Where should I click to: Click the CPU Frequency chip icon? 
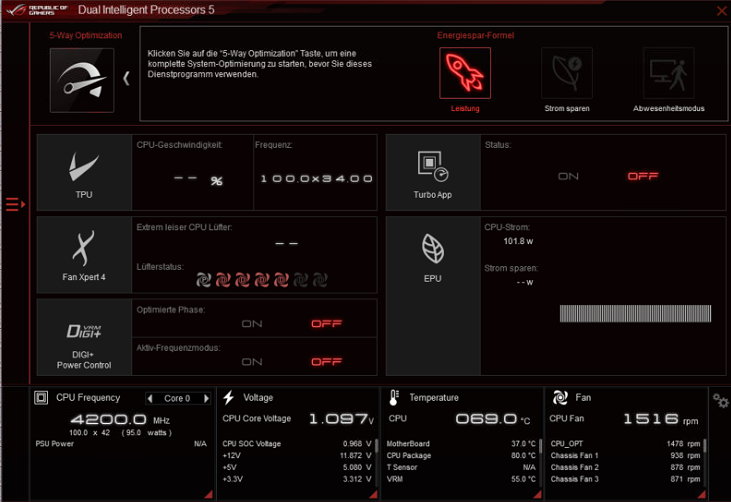point(41,398)
